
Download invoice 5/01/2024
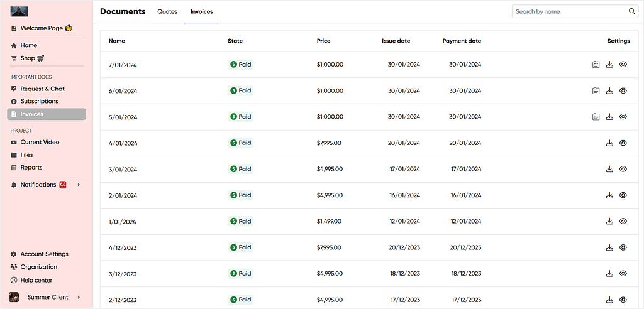[609, 117]
